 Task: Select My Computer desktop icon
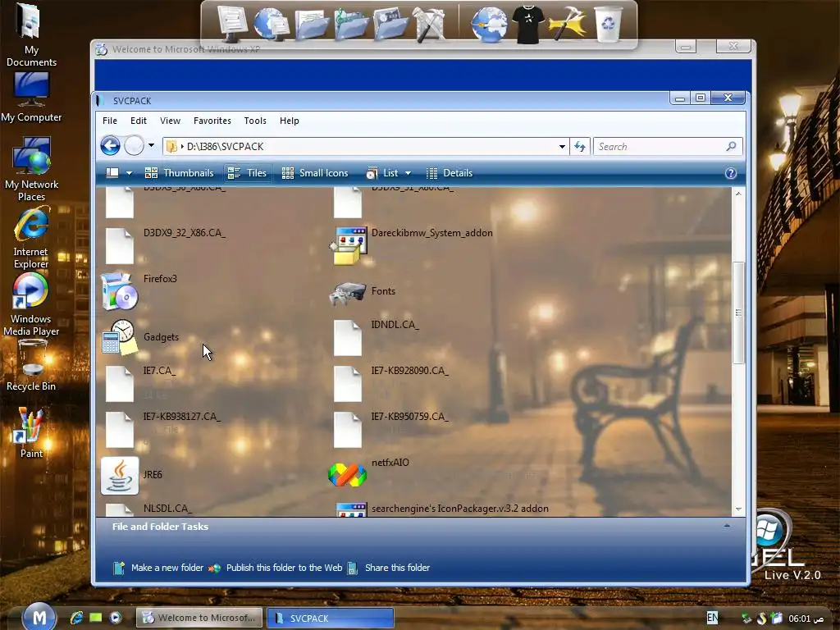point(31,98)
